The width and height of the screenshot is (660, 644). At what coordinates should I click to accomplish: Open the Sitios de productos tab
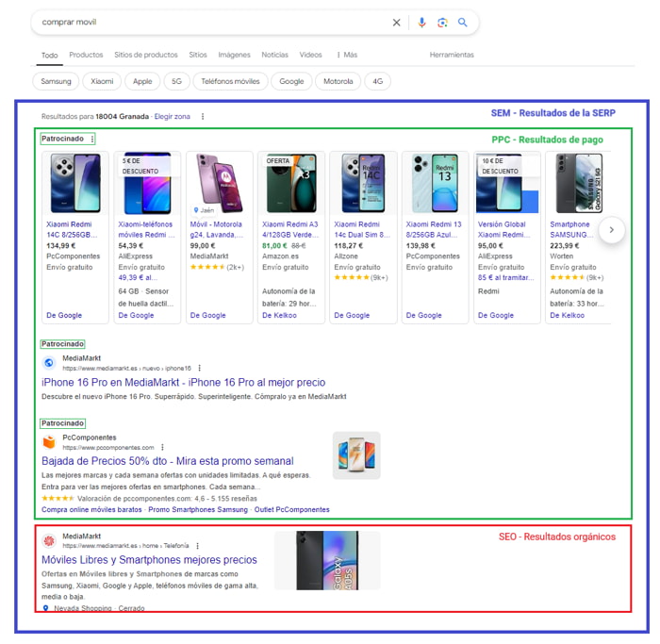146,55
